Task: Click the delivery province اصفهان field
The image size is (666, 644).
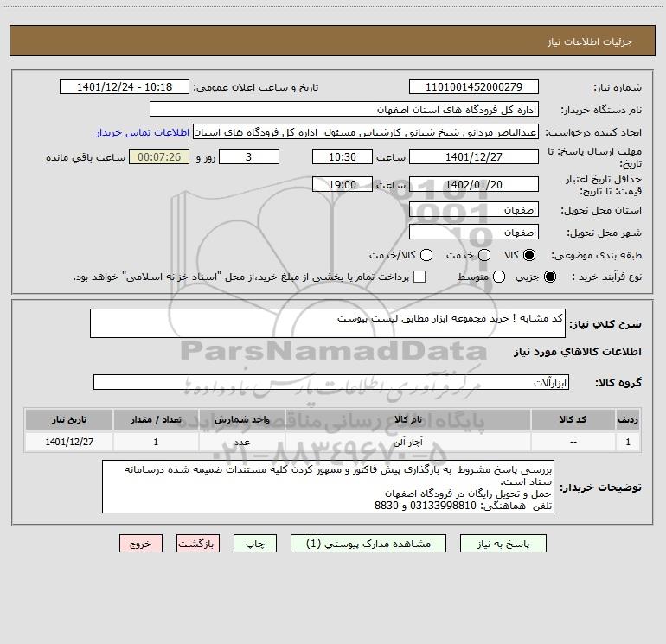Action: [474, 210]
